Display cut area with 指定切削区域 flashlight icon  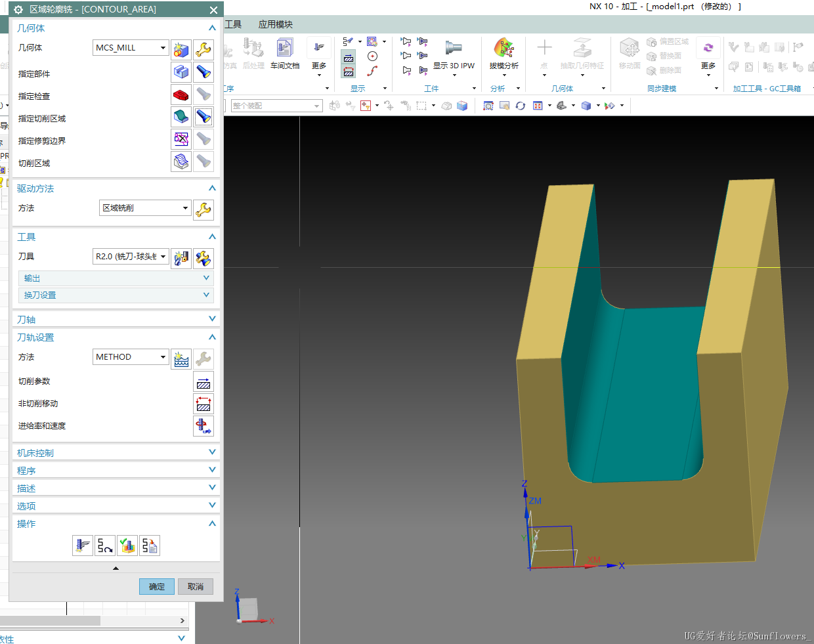[203, 117]
